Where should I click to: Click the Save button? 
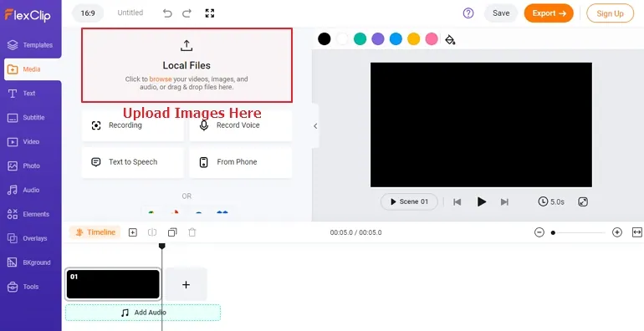pos(501,13)
